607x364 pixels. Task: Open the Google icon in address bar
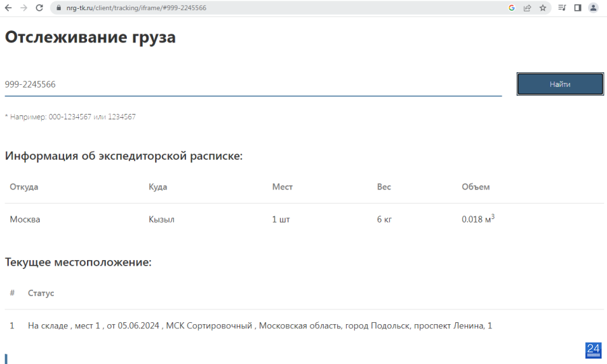pos(511,7)
